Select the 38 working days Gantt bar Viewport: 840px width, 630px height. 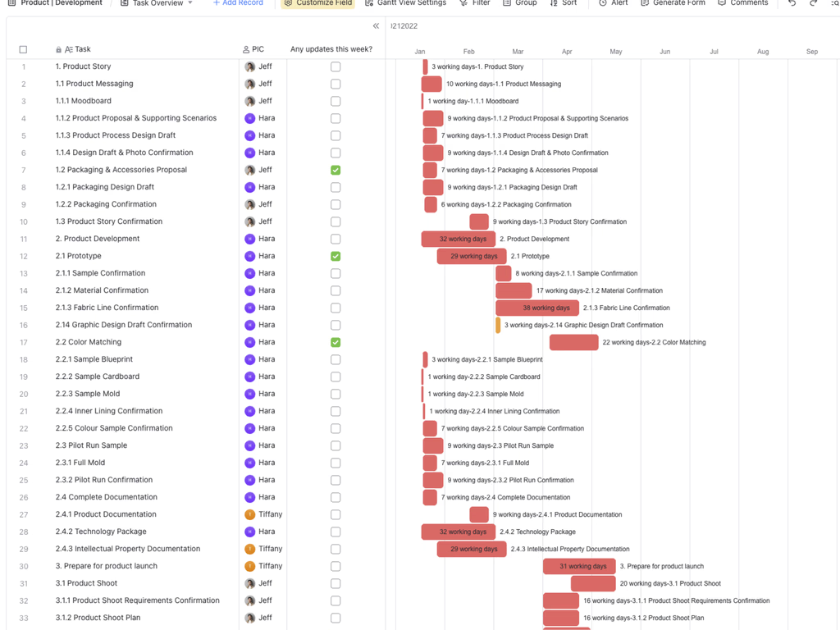click(x=537, y=308)
